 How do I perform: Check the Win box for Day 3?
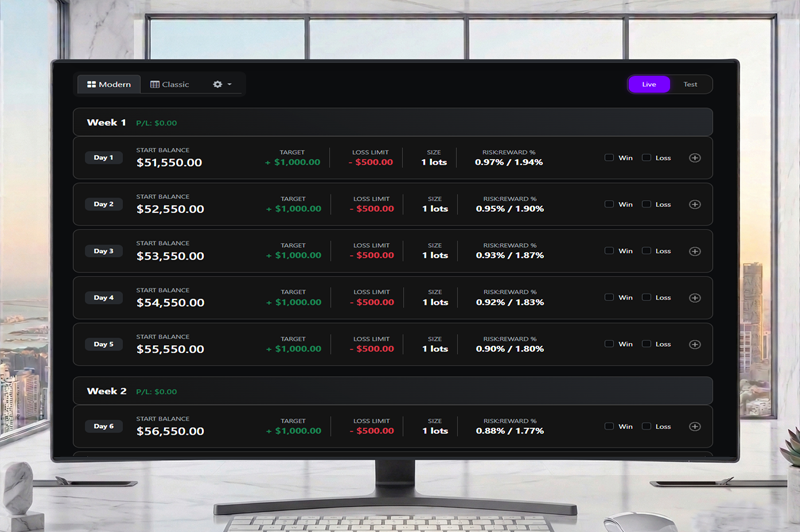point(609,250)
